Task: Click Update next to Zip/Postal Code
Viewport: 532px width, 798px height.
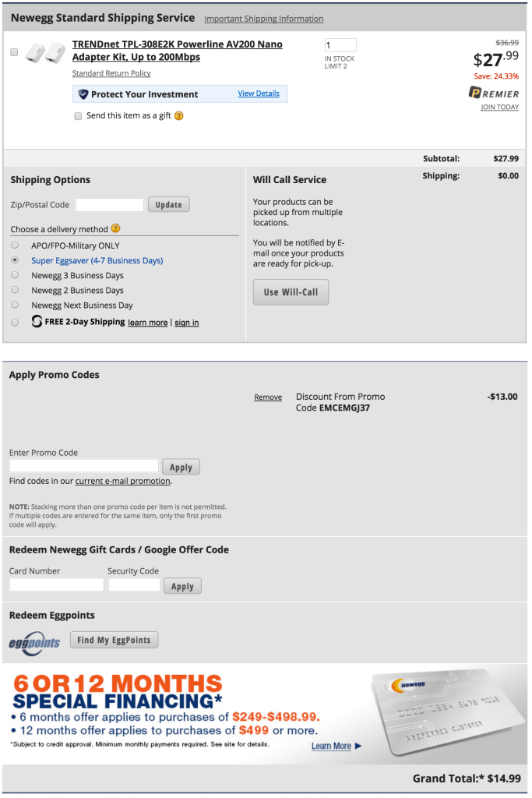Action: point(168,205)
